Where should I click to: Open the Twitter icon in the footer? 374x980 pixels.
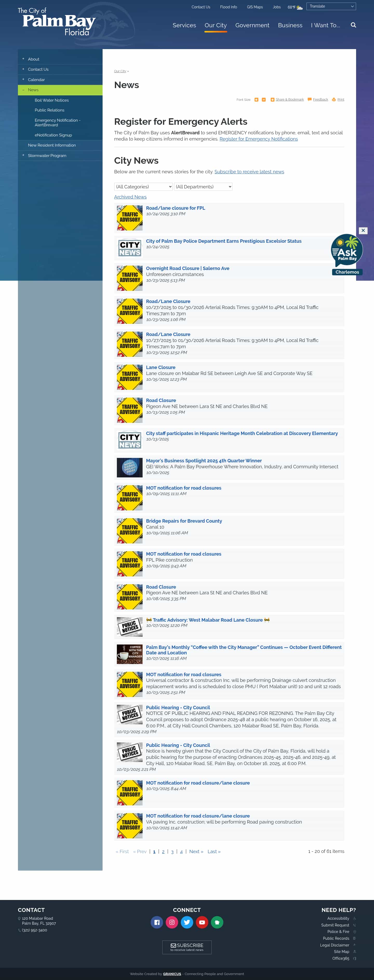coord(187,922)
